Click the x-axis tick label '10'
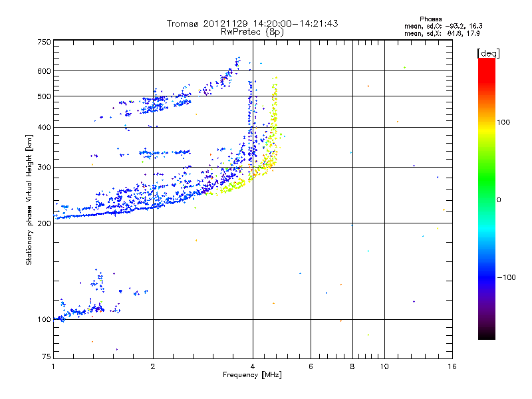Viewport: 532px width, 399px height. pyautogui.click(x=384, y=366)
